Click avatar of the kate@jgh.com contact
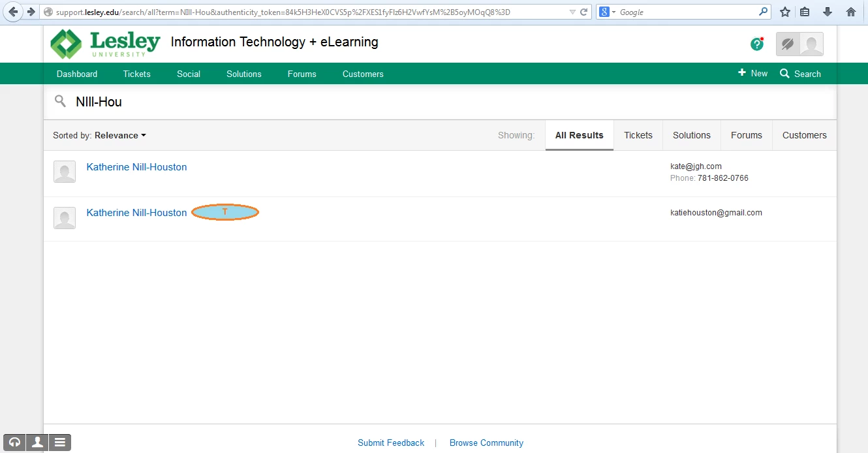This screenshot has width=868, height=453. [x=65, y=172]
